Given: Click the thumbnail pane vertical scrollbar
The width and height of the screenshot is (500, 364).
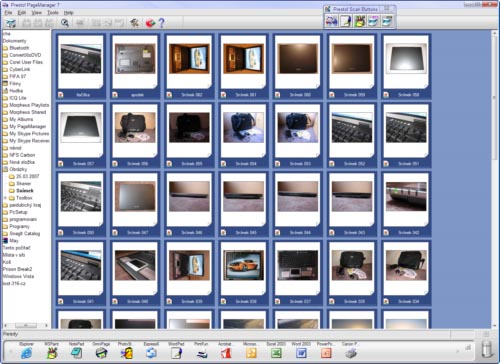Looking at the screenshot, I should pyautogui.click(x=494, y=179).
